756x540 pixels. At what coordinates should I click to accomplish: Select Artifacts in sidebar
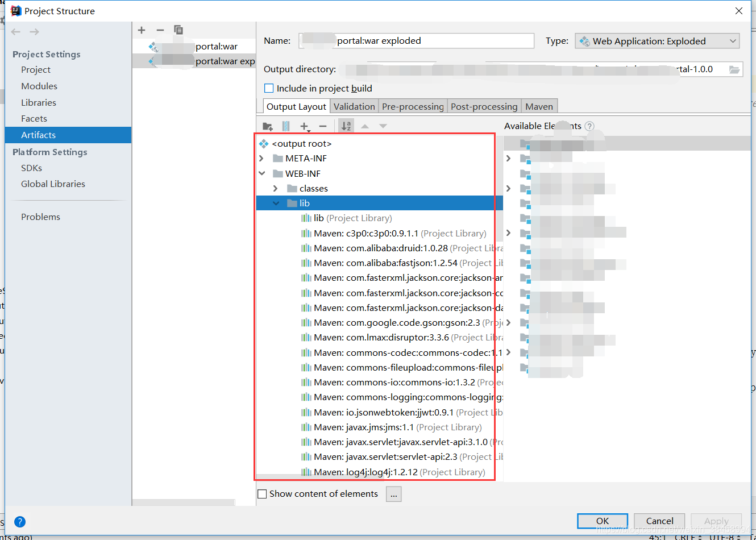(68, 135)
